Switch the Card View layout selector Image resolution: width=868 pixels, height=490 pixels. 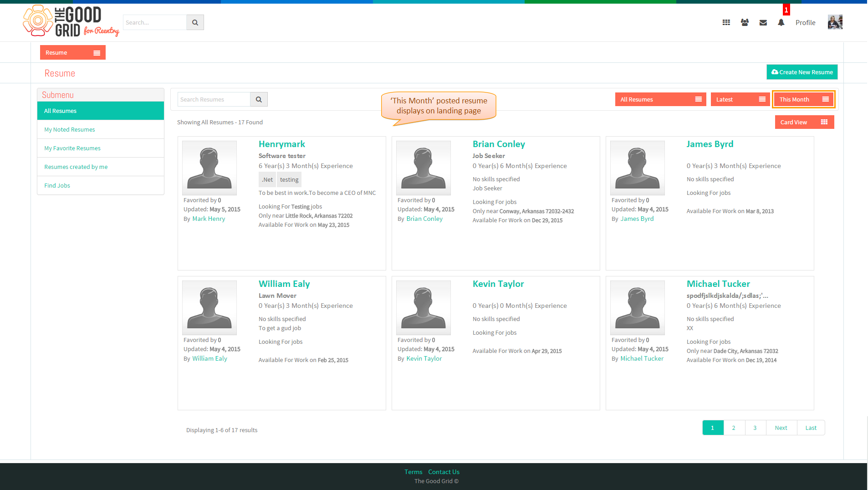(804, 122)
